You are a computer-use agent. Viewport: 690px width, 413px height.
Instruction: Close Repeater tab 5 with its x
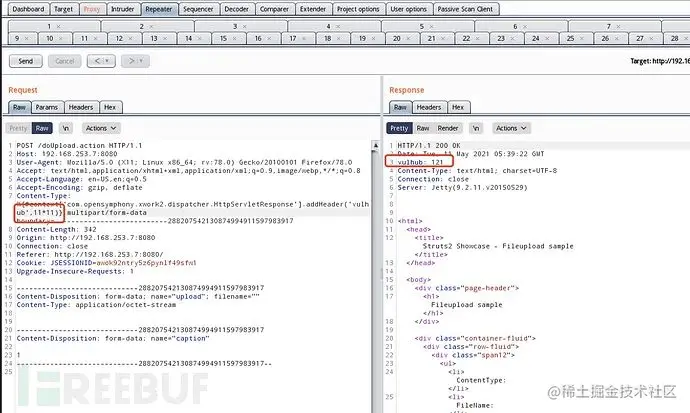point(431,27)
